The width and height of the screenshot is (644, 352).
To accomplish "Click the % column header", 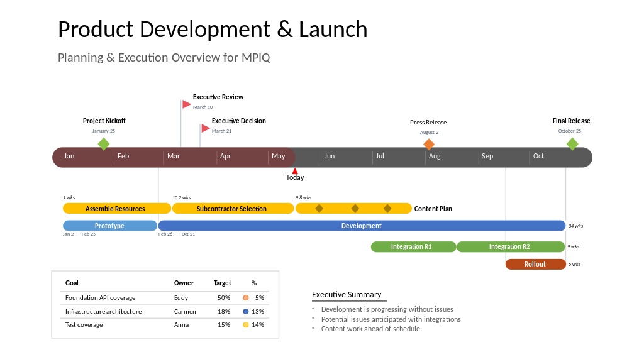I will [254, 283].
